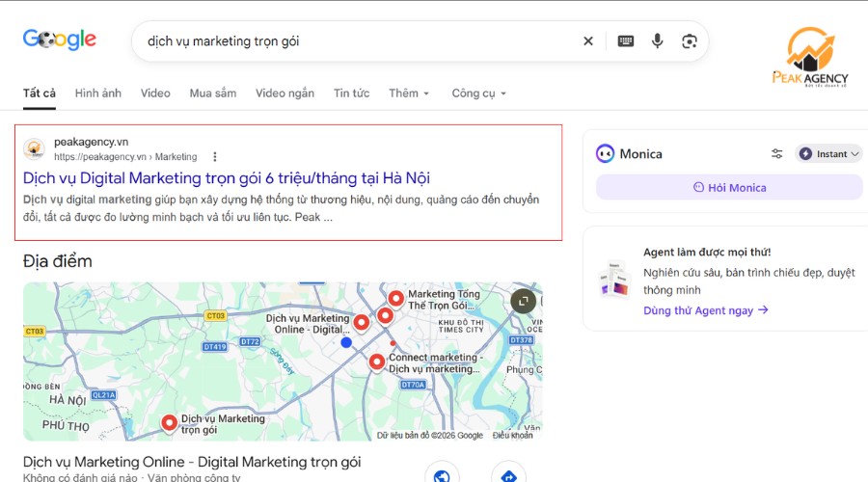This screenshot has width=868, height=482.
Task: Expand the Instant mode dropdown
Action: click(x=828, y=154)
